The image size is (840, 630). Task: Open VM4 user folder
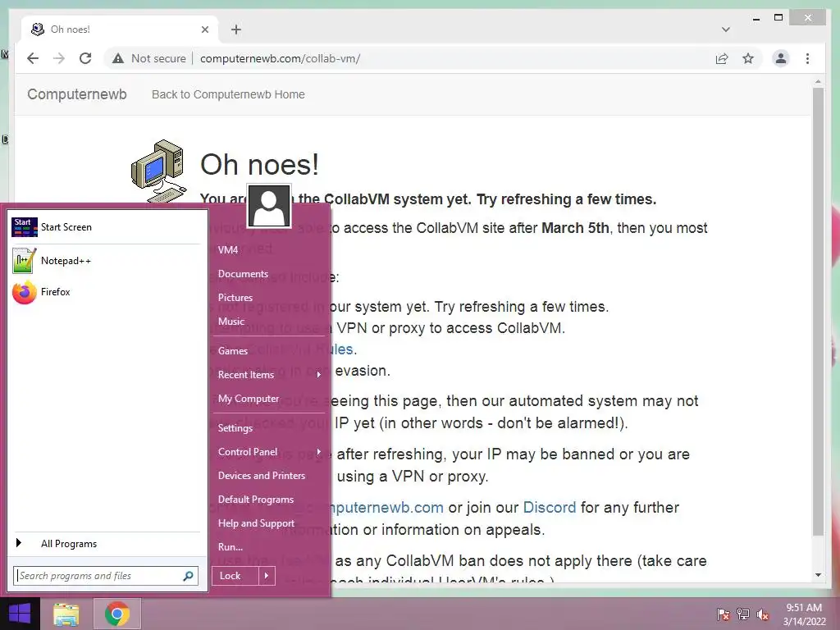click(228, 249)
